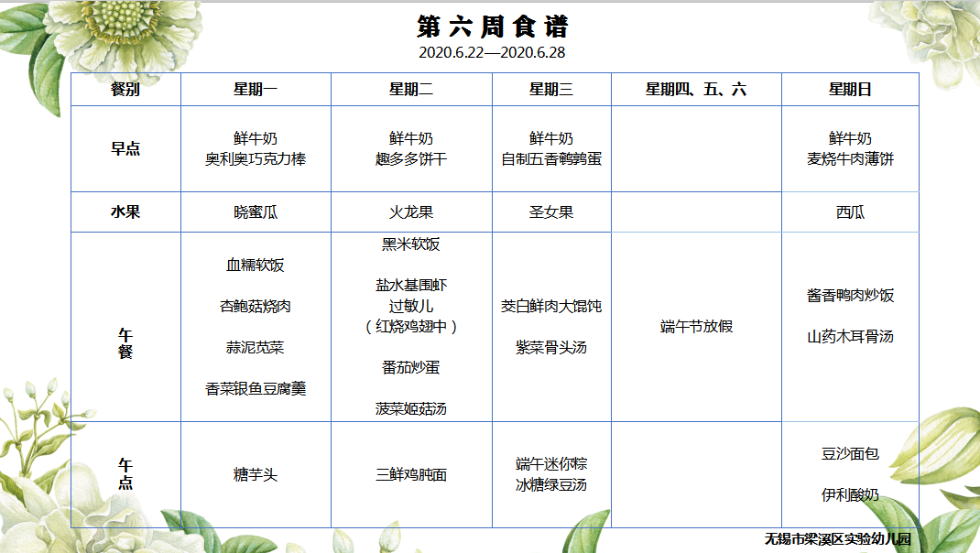Viewport: 980px width, 553px height.
Task: Click 趣多多饼干 in Tuesday breakfast
Action: point(410,159)
